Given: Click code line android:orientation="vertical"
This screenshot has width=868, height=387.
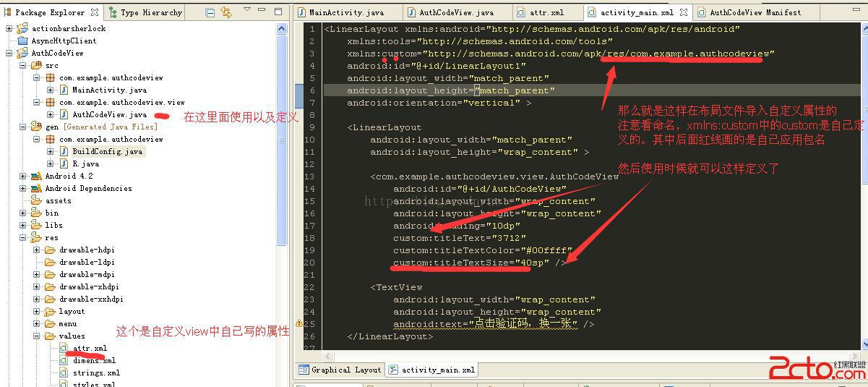Looking at the screenshot, I should coord(439,102).
